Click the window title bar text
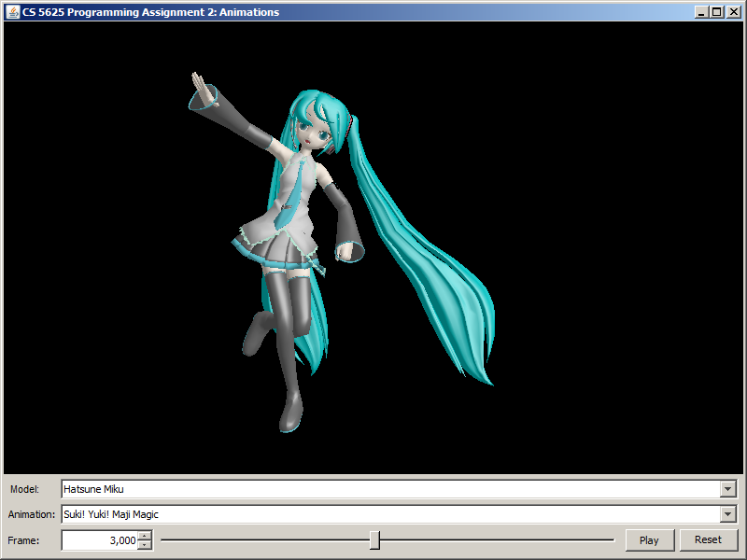The image size is (747, 560). pos(149,12)
